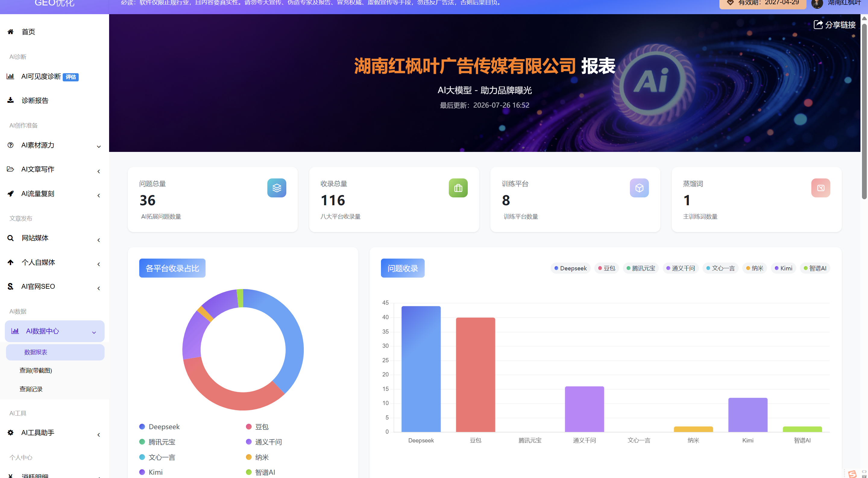
Task: Expand the AI官网SEO menu chevron
Action: 99,288
